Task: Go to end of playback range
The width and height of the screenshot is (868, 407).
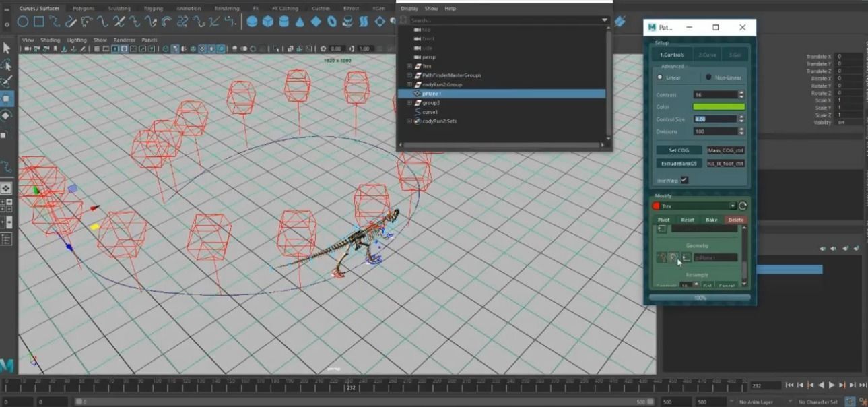Action: coord(863,385)
